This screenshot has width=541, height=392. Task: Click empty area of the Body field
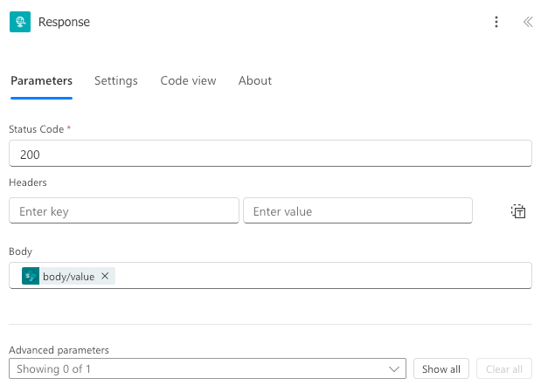(323, 276)
